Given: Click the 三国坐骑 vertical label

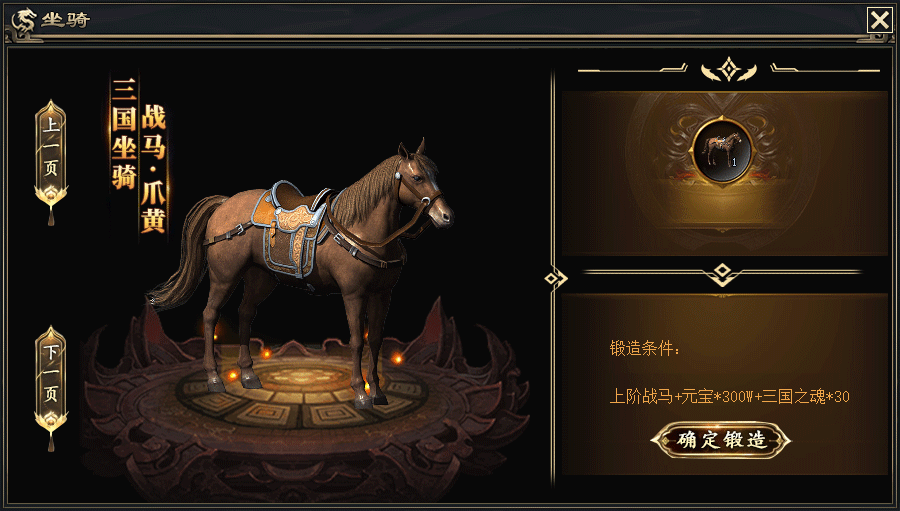Looking at the screenshot, I should pyautogui.click(x=123, y=133).
